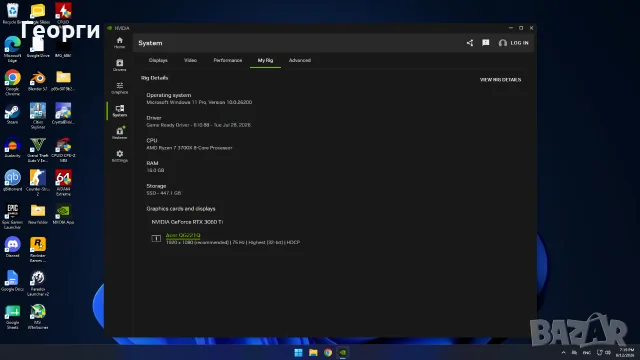Select the Paradox Launcher v2 desktop icon
This screenshot has width=640, height=360.
point(38,283)
